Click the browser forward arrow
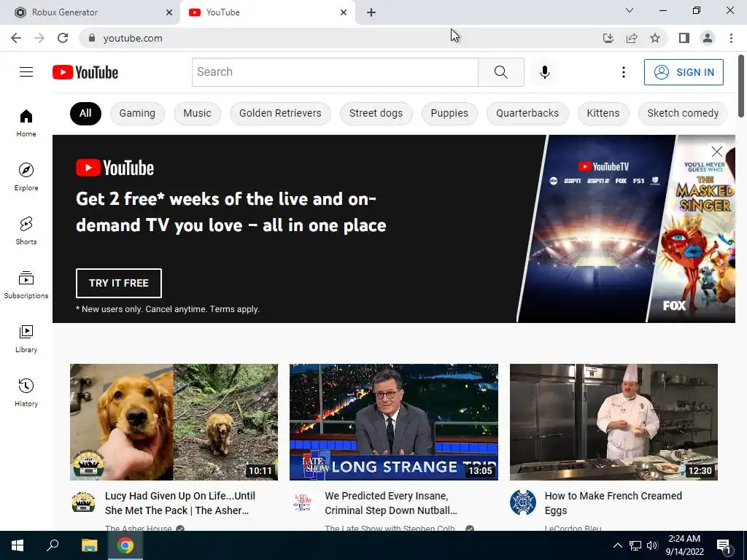Viewport: 747px width, 560px height. tap(39, 38)
